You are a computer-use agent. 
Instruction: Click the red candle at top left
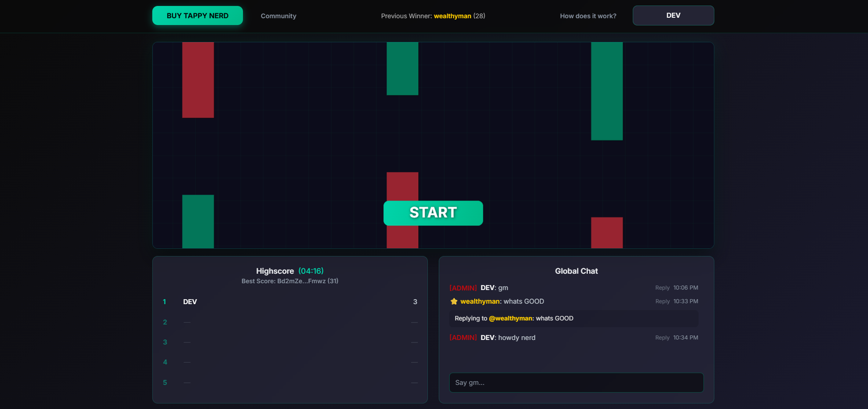tap(198, 80)
